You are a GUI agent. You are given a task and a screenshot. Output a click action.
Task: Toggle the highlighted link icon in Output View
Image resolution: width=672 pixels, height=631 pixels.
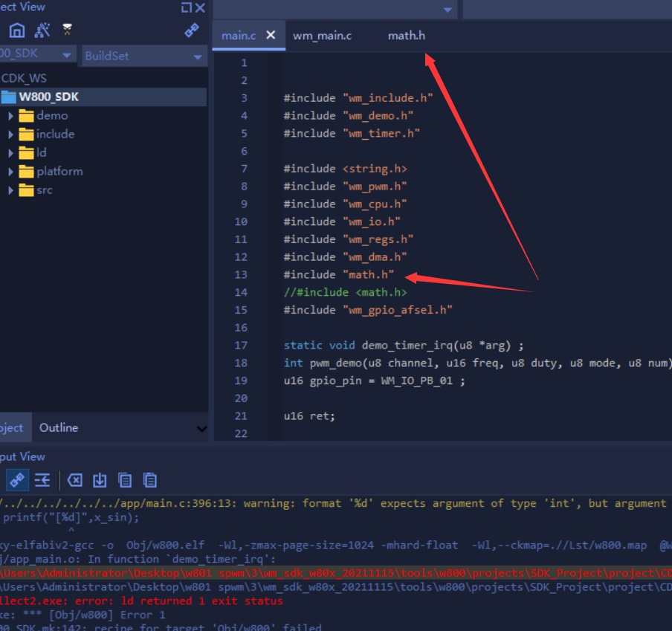click(x=17, y=479)
